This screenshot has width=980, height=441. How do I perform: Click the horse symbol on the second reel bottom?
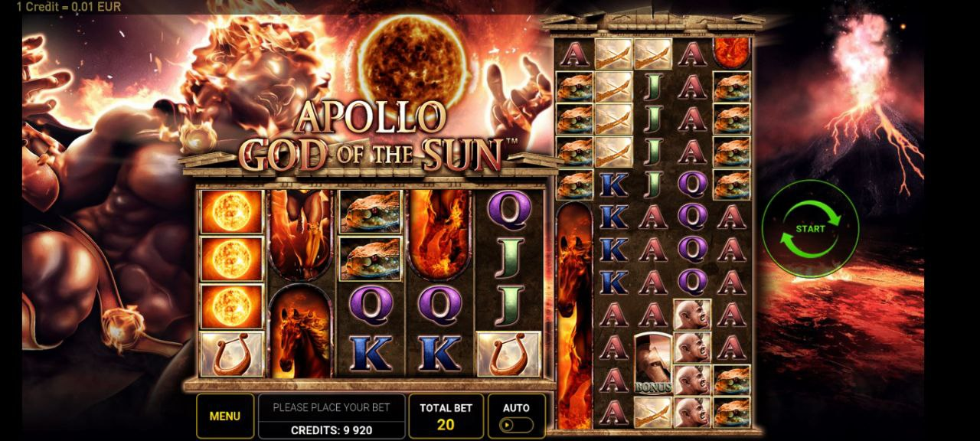click(300, 331)
